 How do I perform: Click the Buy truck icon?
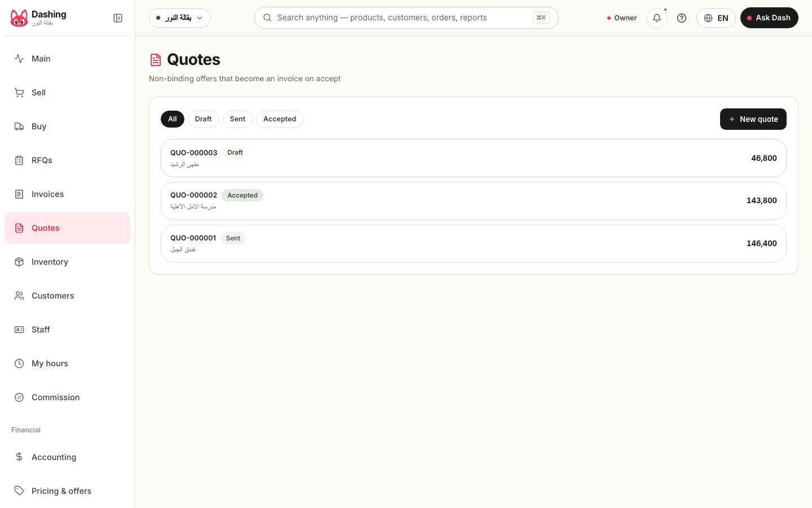tap(19, 126)
